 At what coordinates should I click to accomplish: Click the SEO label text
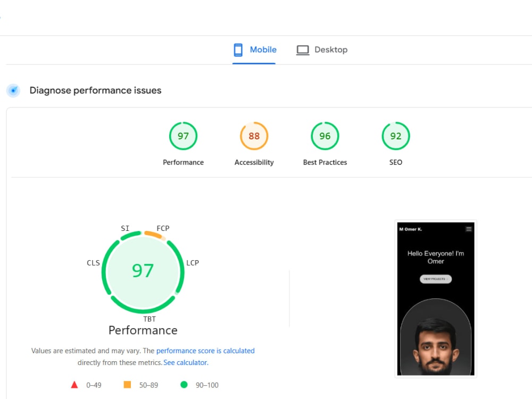pos(396,162)
